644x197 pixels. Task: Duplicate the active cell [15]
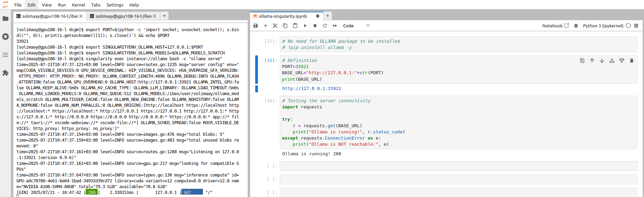582,61
